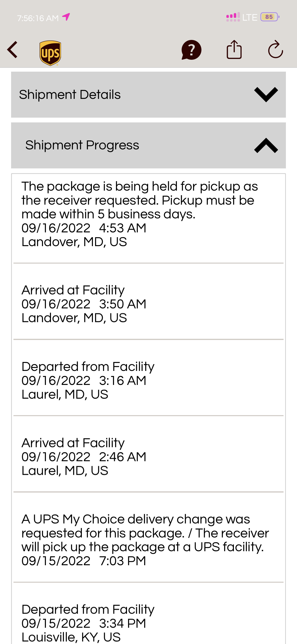
Task: Select the held for pickup status entry
Action: pos(148,218)
